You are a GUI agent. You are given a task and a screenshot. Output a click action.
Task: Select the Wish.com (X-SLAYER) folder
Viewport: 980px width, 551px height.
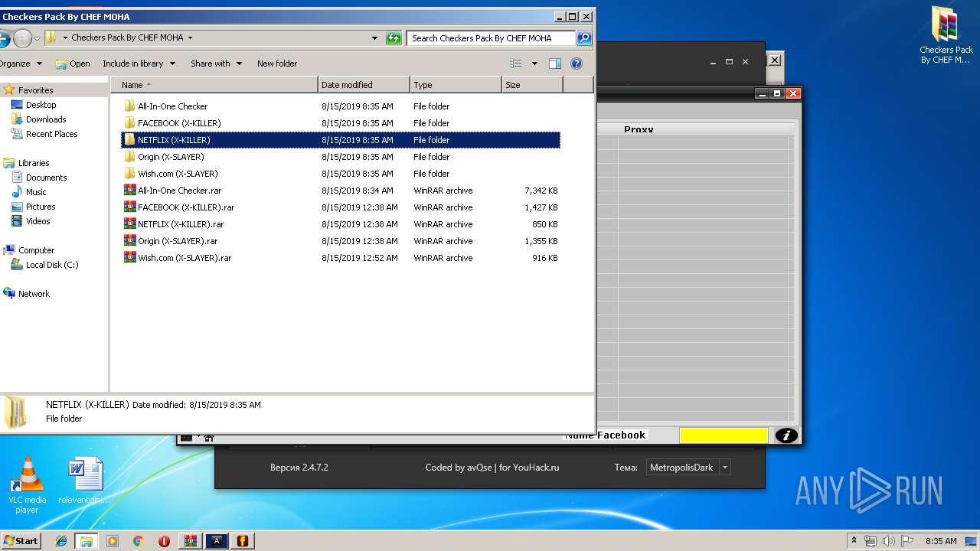click(177, 174)
